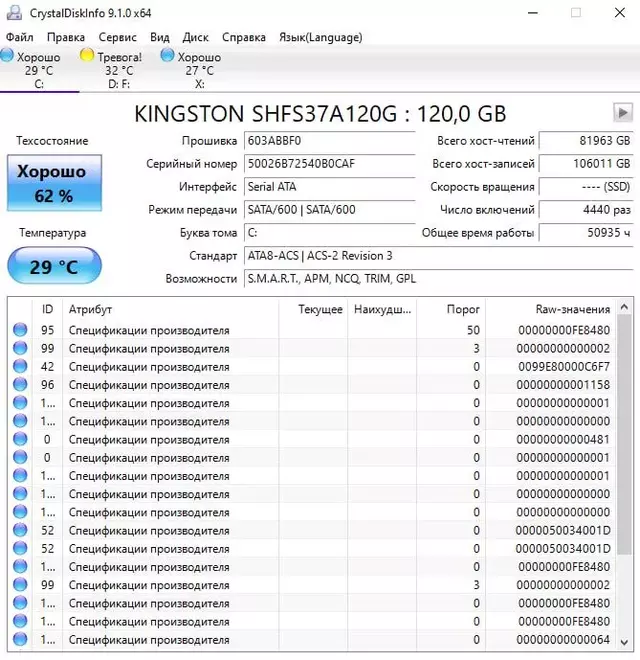Open the Правка menu

[66, 37]
